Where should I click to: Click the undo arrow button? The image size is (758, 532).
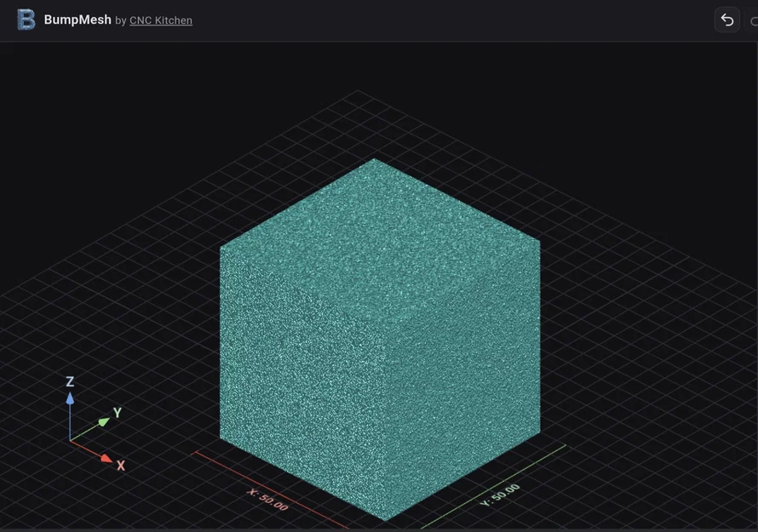coord(727,20)
